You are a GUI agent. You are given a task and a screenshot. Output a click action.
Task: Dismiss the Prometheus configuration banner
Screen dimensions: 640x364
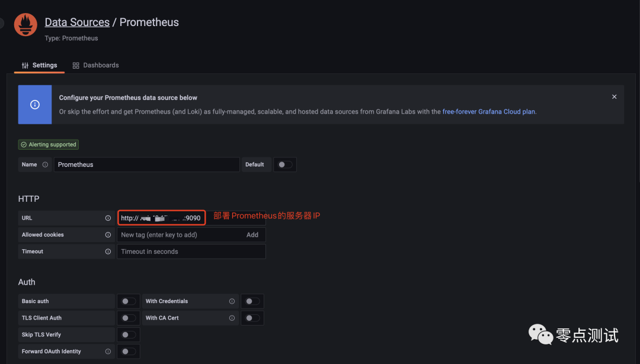pos(614,96)
